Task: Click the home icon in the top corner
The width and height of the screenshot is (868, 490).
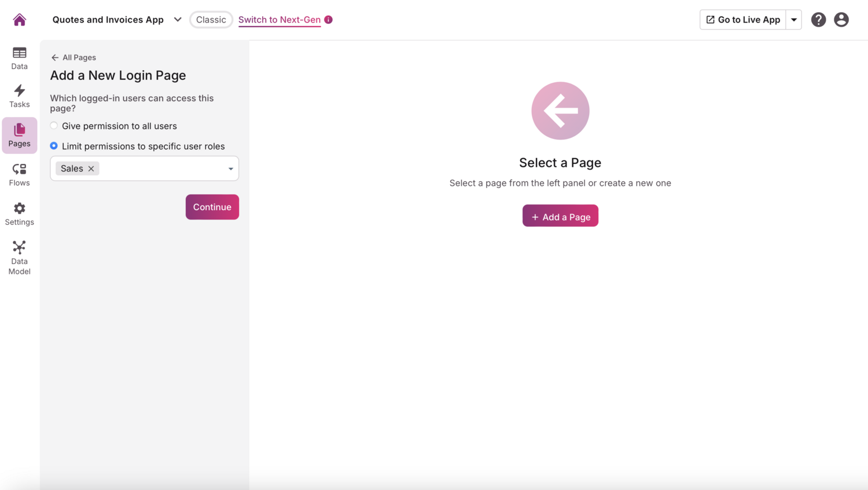Action: [19, 19]
